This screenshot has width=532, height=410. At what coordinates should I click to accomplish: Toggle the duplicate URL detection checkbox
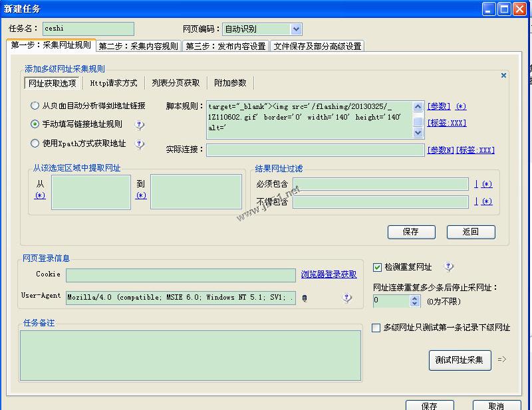click(377, 267)
